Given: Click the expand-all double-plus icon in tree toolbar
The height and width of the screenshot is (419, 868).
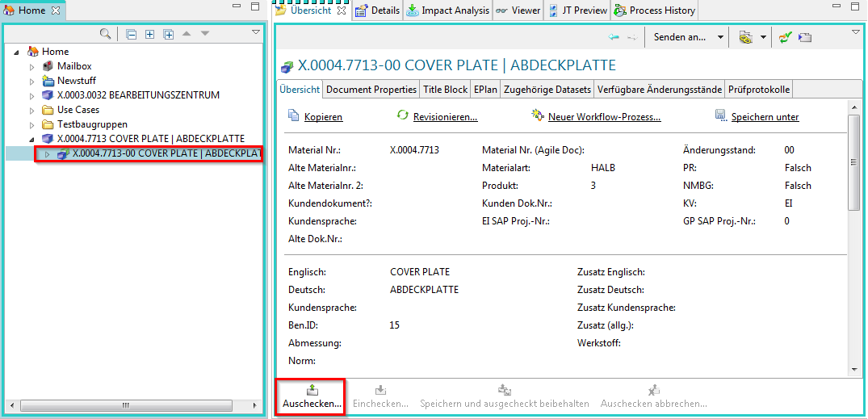Looking at the screenshot, I should [169, 34].
